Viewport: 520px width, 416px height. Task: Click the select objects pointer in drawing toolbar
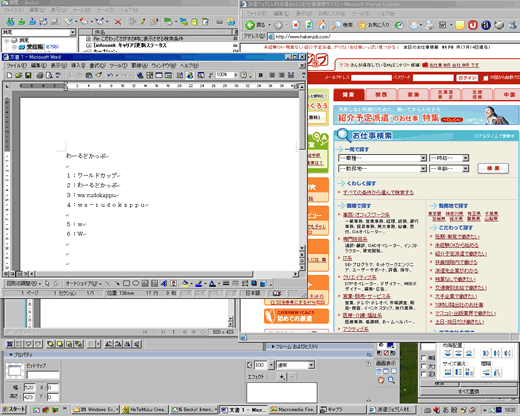[47, 284]
